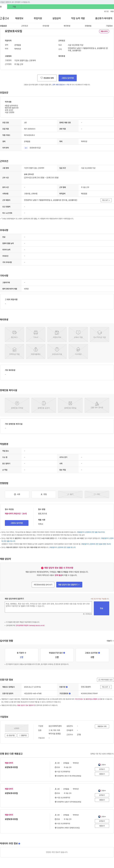Open the 실업급여 menu
This screenshot has width=114, height=868.
click(57, 18)
